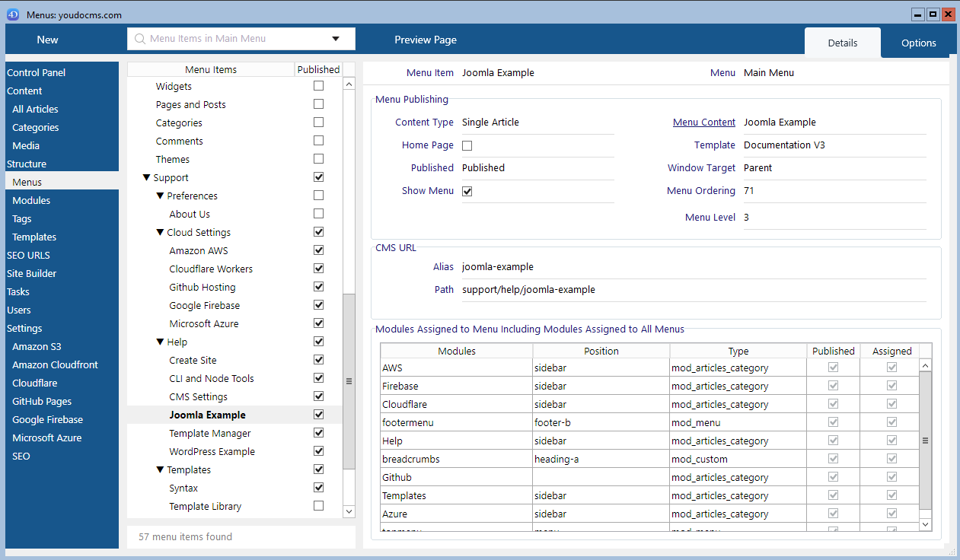Click the Preview Page button
The image size is (960, 560).
point(425,40)
